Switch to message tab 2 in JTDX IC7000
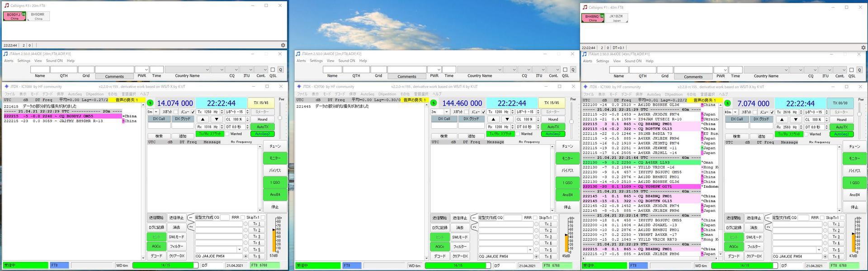Viewport: 868px width, 271px height. tap(191, 226)
